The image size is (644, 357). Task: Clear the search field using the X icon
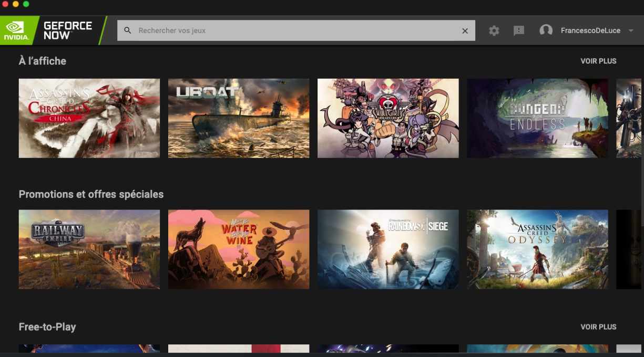coord(465,30)
